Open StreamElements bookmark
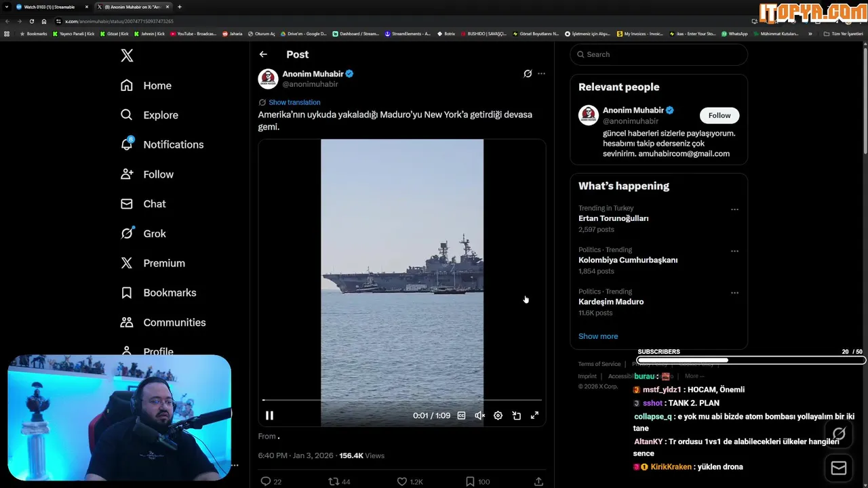Screen dimensions: 868x488 pyautogui.click(x=408, y=34)
